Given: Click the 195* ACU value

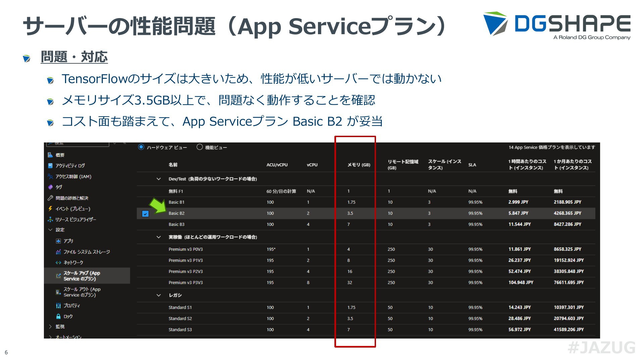Looking at the screenshot, I should coord(271,249).
